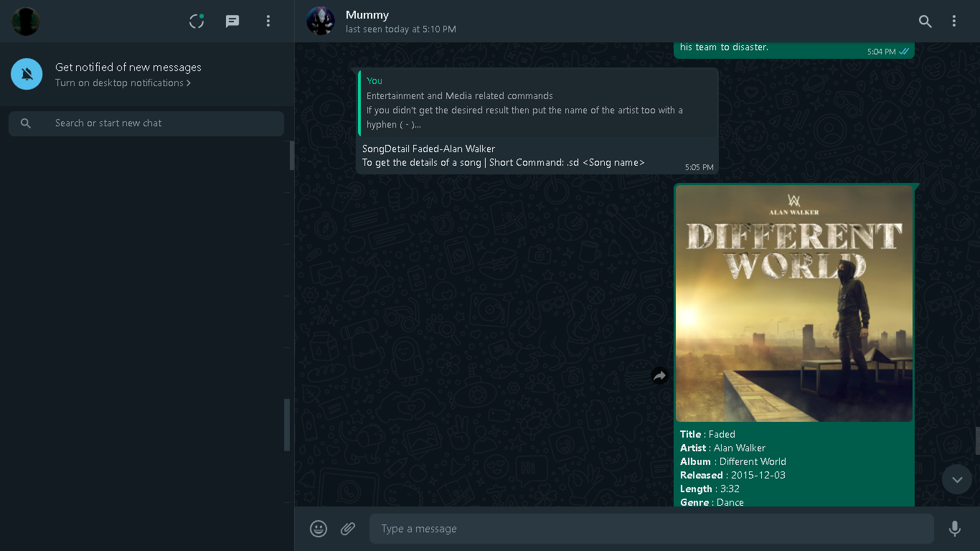
Task: Click 'last seen today at 5:10 PM' text
Action: click(400, 29)
